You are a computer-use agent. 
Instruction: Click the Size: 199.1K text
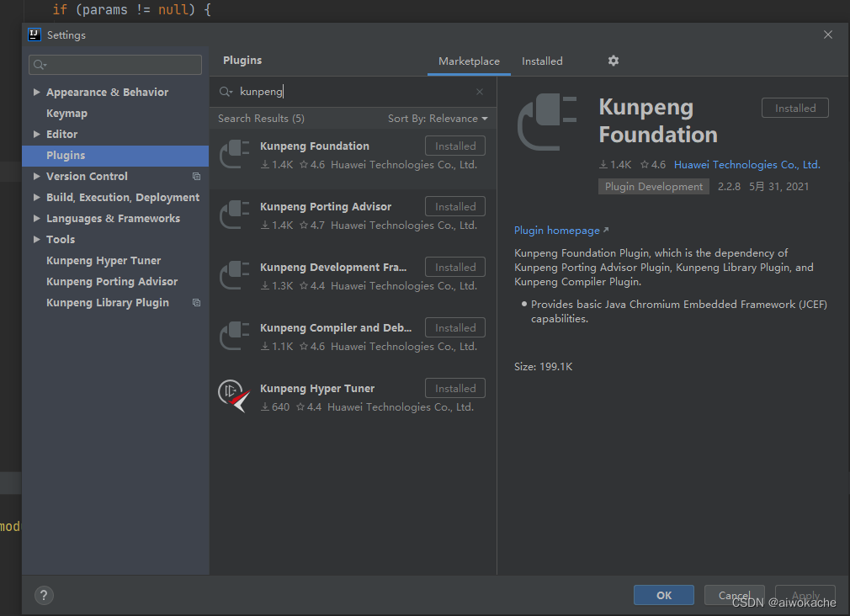click(543, 367)
